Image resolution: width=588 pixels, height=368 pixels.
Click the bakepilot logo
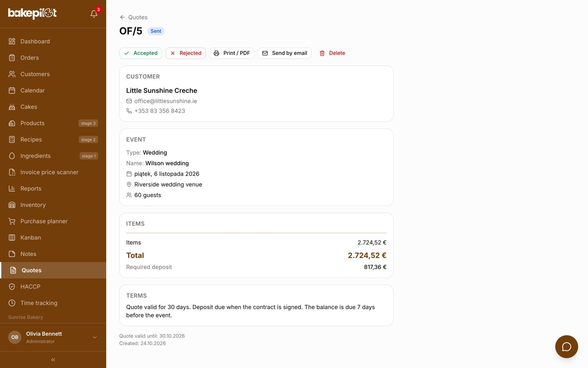point(32,13)
